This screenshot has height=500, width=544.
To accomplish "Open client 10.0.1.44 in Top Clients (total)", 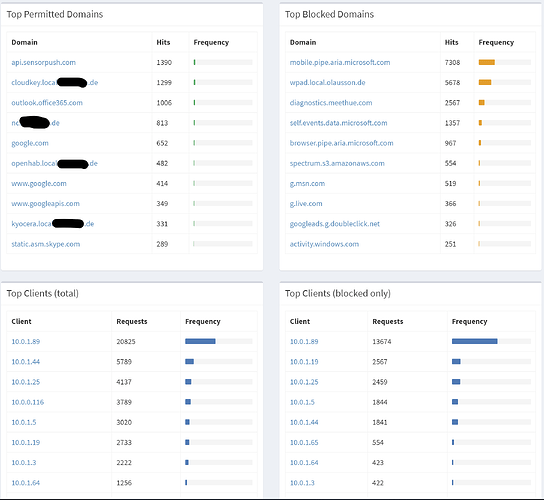I will (26, 362).
